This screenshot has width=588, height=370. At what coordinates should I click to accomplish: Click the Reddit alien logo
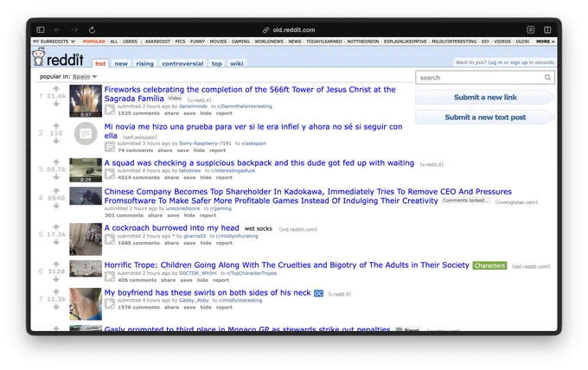38,58
